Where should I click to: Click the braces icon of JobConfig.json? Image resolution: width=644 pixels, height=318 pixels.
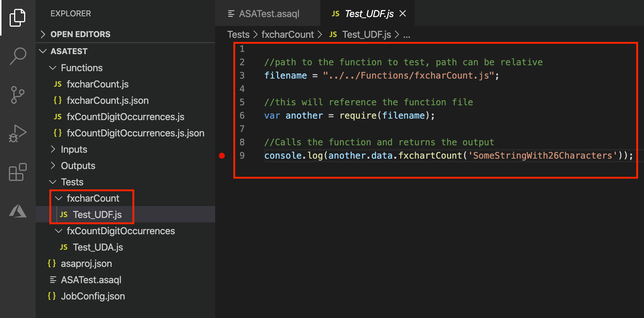click(x=52, y=296)
